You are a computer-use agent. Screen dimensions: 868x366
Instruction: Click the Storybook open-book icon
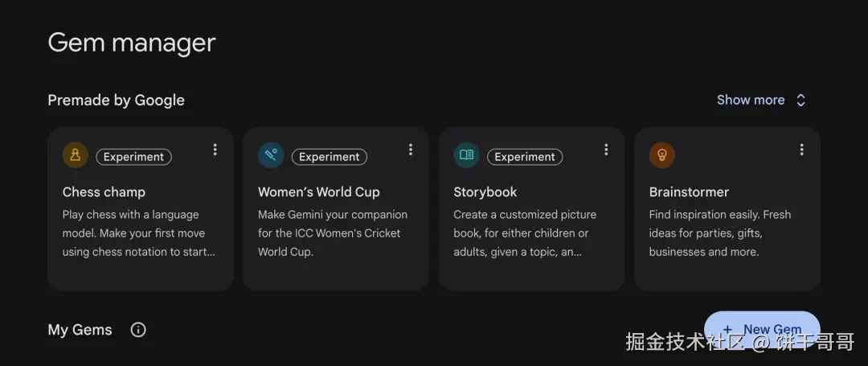click(466, 155)
